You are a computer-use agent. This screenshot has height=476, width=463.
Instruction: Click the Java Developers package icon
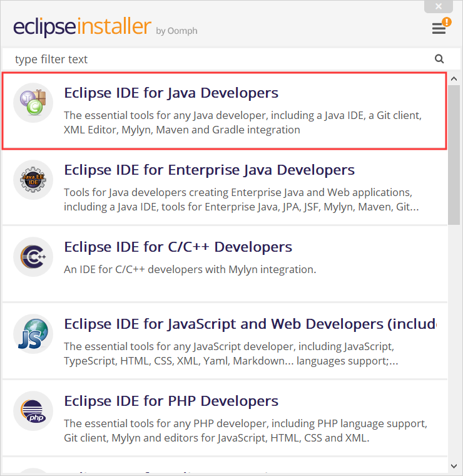coord(33,103)
